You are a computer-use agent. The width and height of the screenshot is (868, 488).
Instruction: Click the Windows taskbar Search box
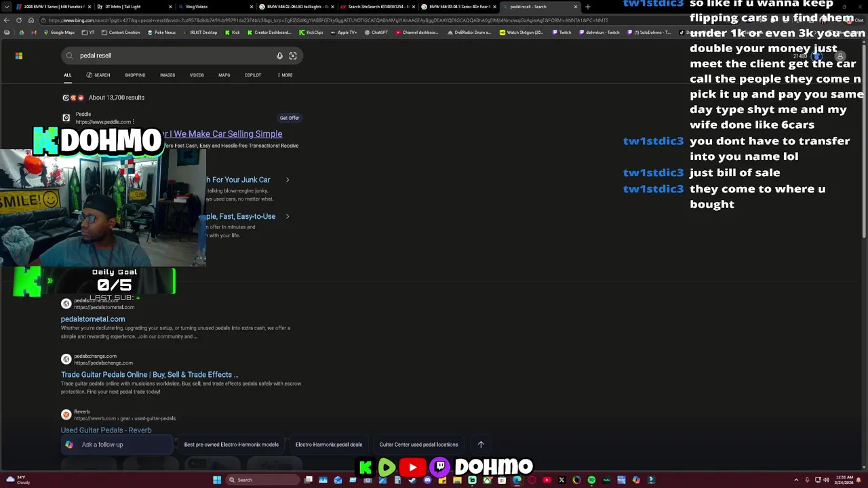(263, 480)
